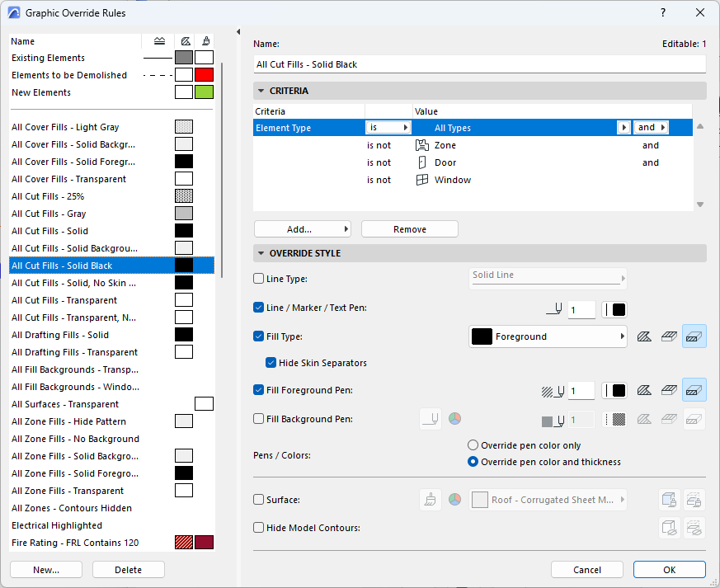
Task: Click Fill Foreground Pen drafting fill icon
Action: point(645,390)
